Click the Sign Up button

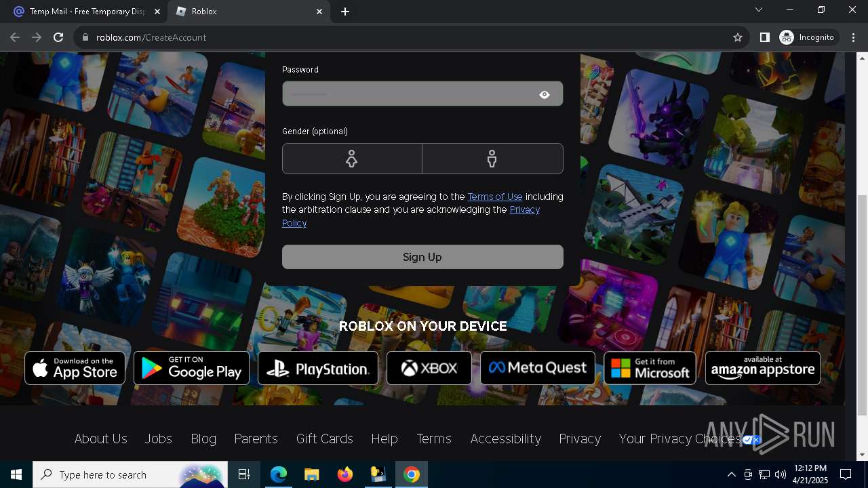(422, 257)
